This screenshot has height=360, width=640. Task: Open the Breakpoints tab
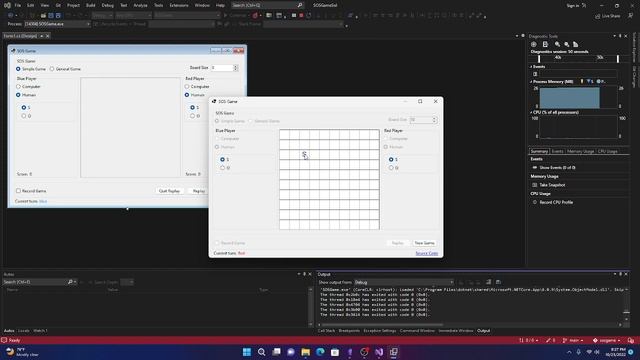click(349, 331)
